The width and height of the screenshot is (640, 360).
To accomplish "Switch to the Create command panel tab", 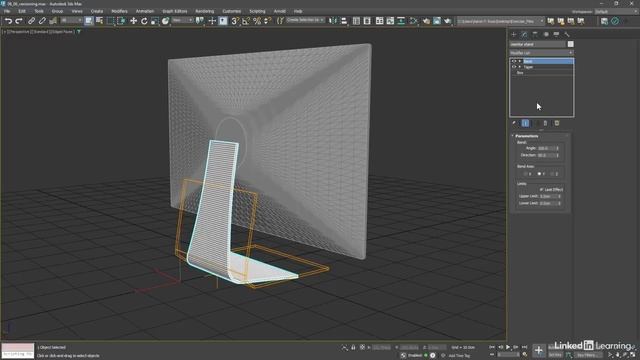I will (x=514, y=34).
